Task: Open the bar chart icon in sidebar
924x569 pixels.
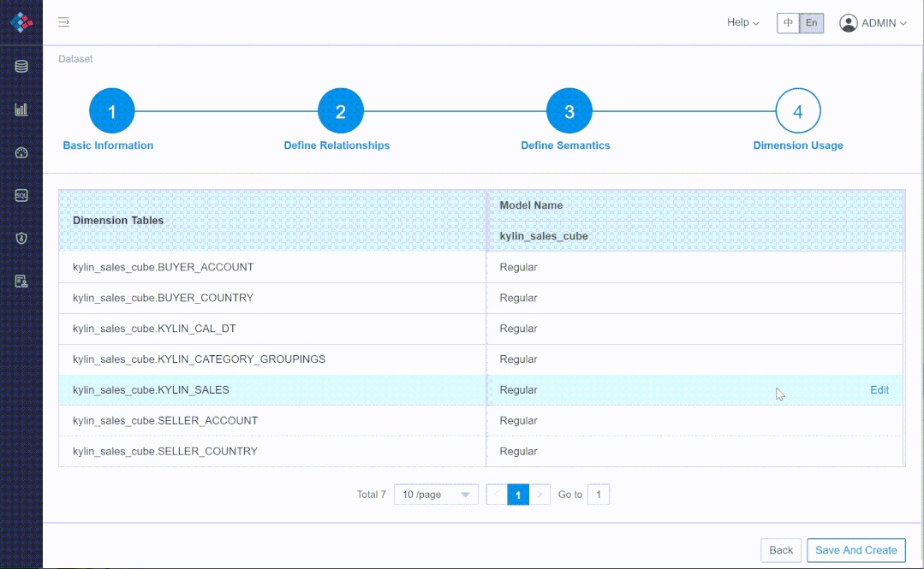Action: tap(21, 110)
